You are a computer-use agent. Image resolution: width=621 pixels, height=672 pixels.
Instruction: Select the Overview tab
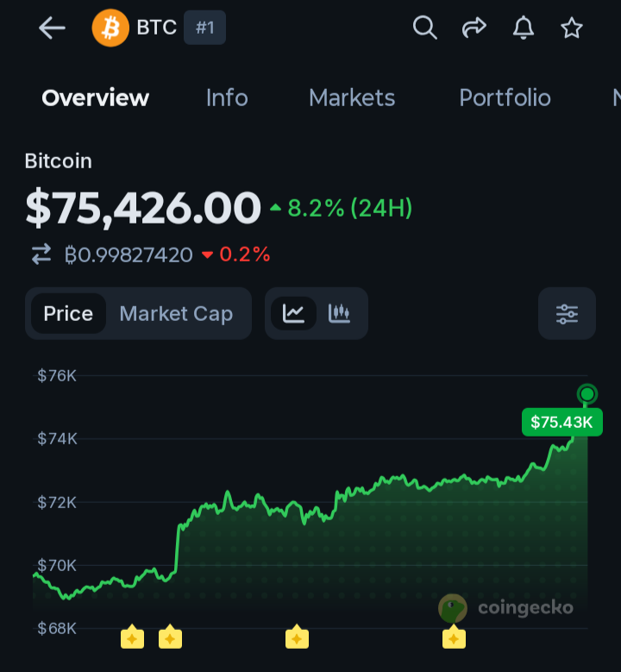95,98
